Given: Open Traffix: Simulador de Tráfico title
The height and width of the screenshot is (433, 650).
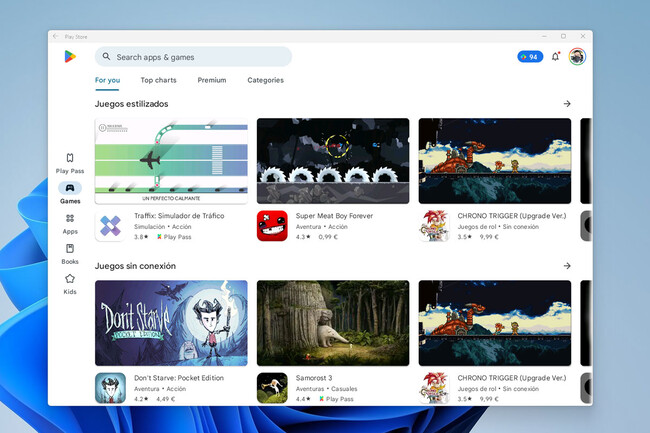Looking at the screenshot, I should 179,216.
